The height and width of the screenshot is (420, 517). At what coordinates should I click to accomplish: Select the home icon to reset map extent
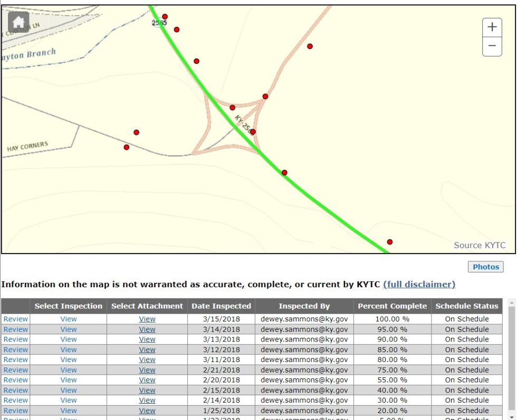[19, 22]
